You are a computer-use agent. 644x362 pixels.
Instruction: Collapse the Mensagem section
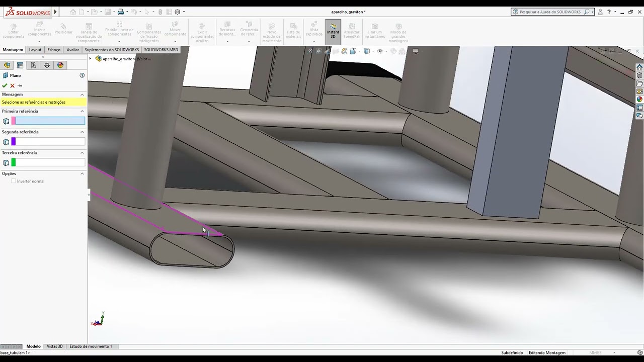(82, 95)
